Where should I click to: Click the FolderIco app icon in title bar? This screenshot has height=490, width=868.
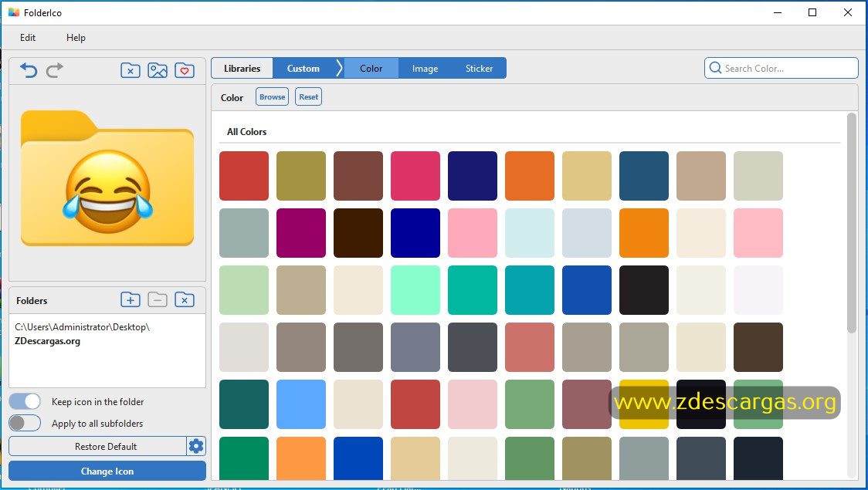(14, 12)
